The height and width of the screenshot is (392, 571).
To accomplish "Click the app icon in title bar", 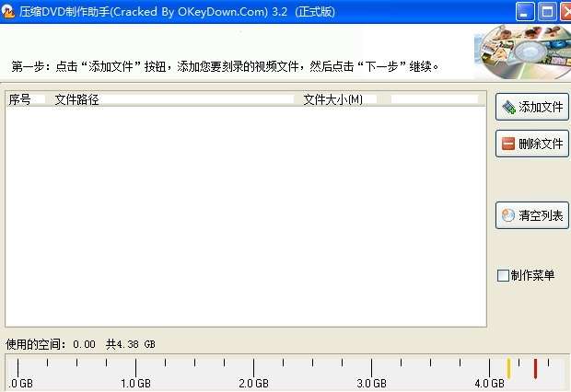I will [x=7, y=12].
